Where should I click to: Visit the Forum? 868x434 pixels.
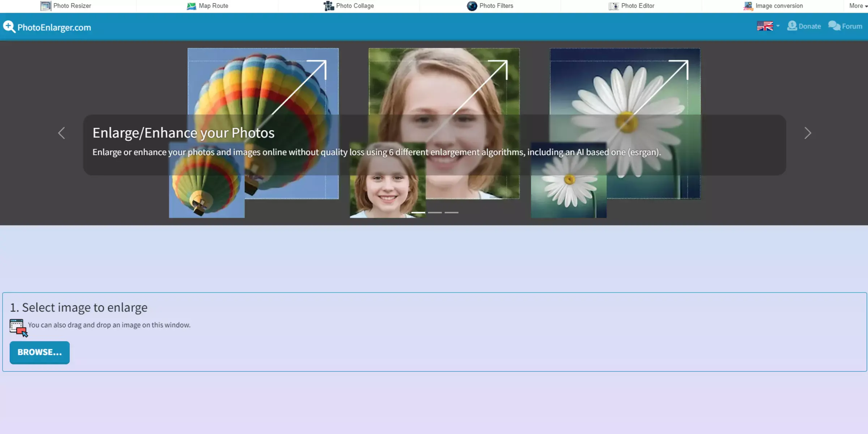852,26
